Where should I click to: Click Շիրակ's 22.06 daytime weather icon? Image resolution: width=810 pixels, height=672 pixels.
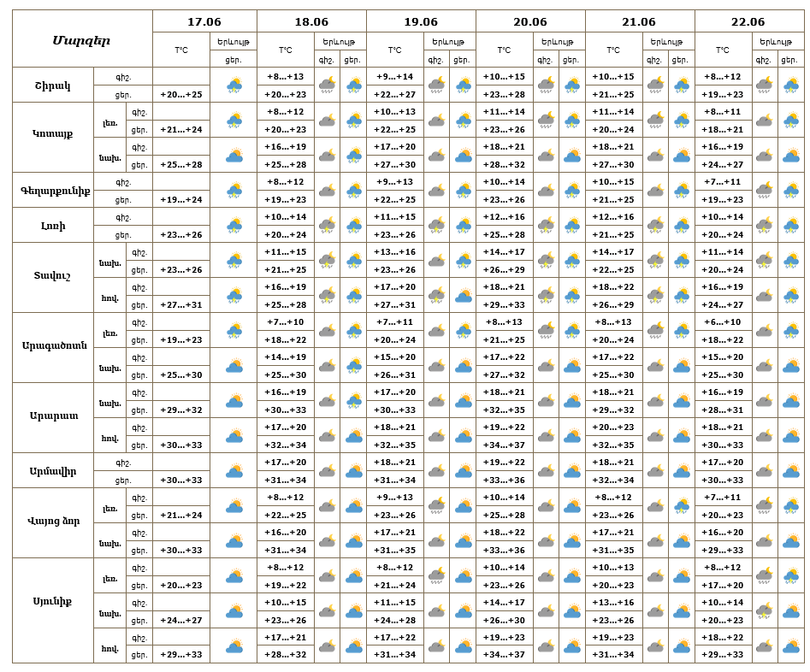click(x=791, y=85)
